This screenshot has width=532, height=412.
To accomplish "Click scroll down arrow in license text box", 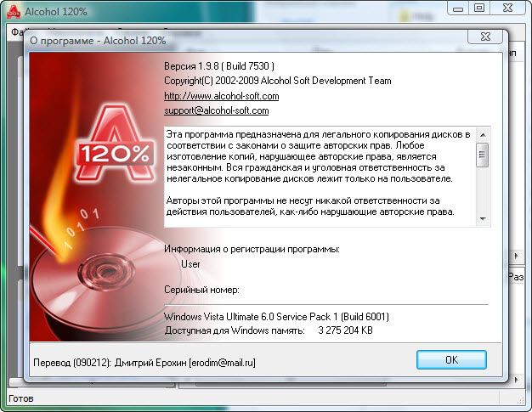I will click(483, 219).
